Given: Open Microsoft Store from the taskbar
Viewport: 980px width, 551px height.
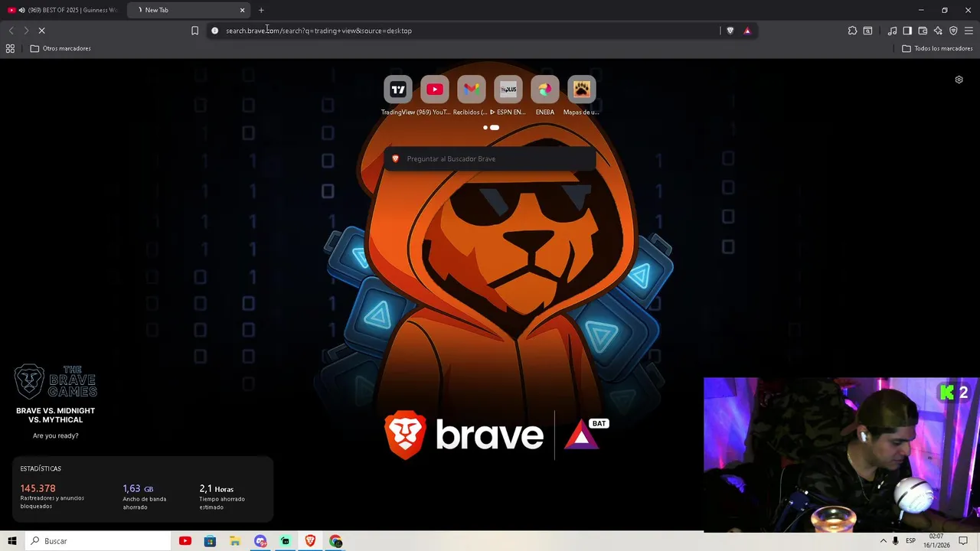Looking at the screenshot, I should click(x=210, y=541).
